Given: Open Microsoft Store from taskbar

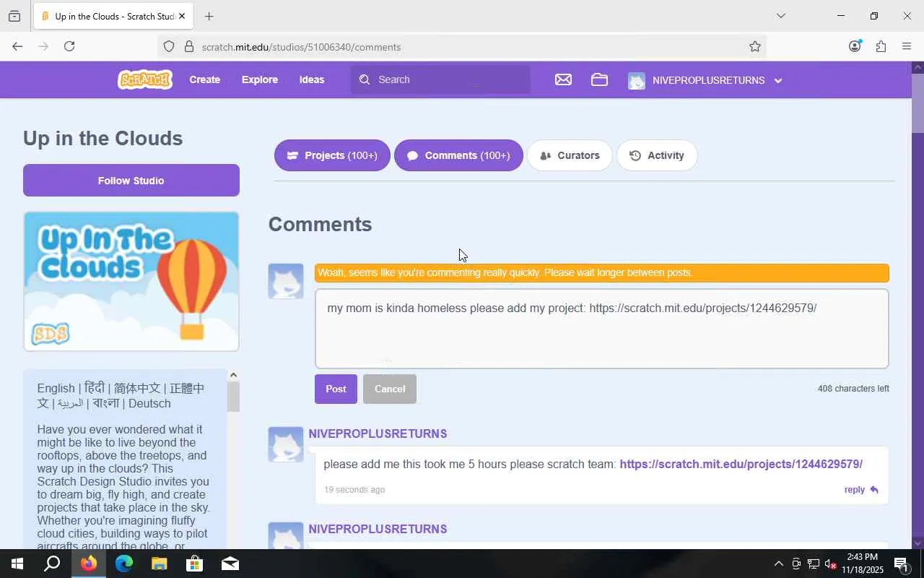Looking at the screenshot, I should click(x=195, y=564).
